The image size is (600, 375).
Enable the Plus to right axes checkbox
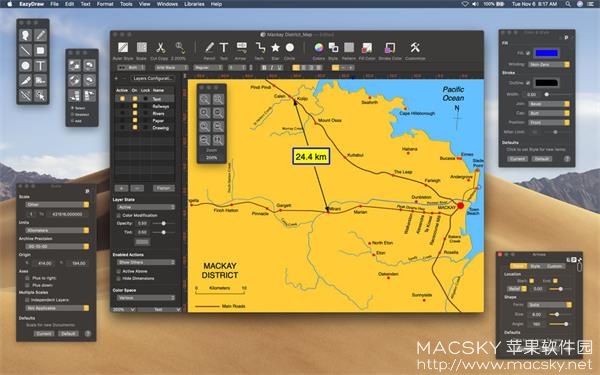pos(27,278)
